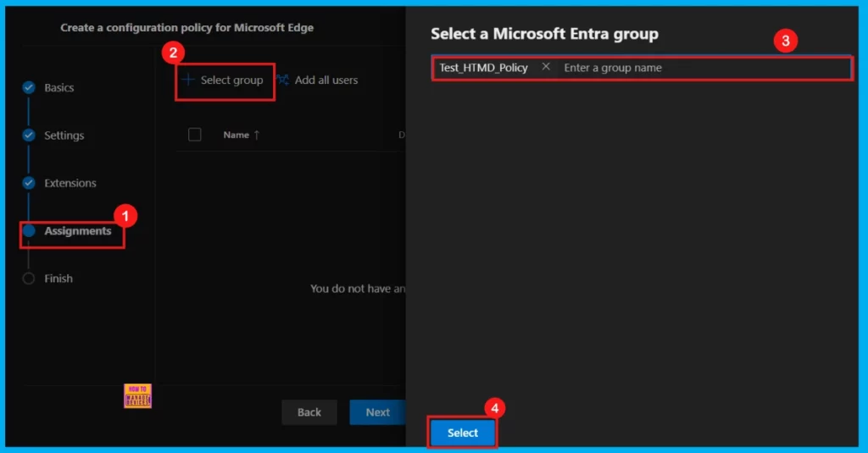Click the Finish step empty circle indicator

[x=29, y=279]
